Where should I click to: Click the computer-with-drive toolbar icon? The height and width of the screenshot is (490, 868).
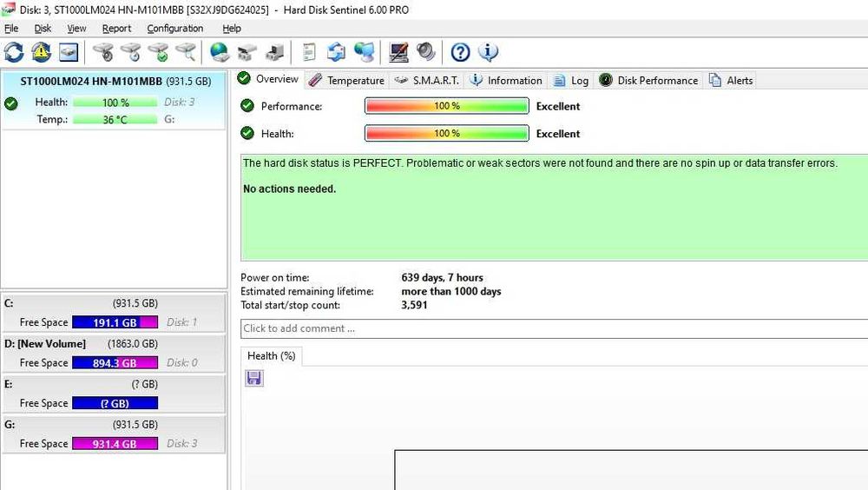[x=275, y=52]
